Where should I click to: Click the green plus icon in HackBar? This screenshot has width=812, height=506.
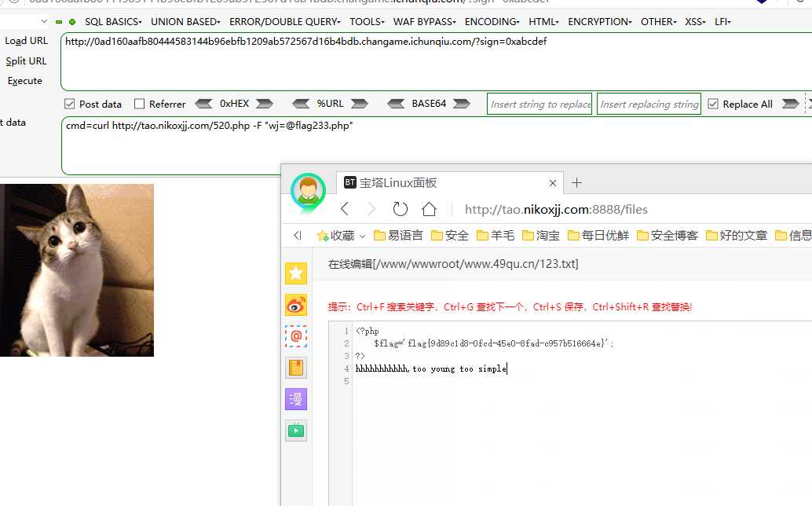pos(72,22)
